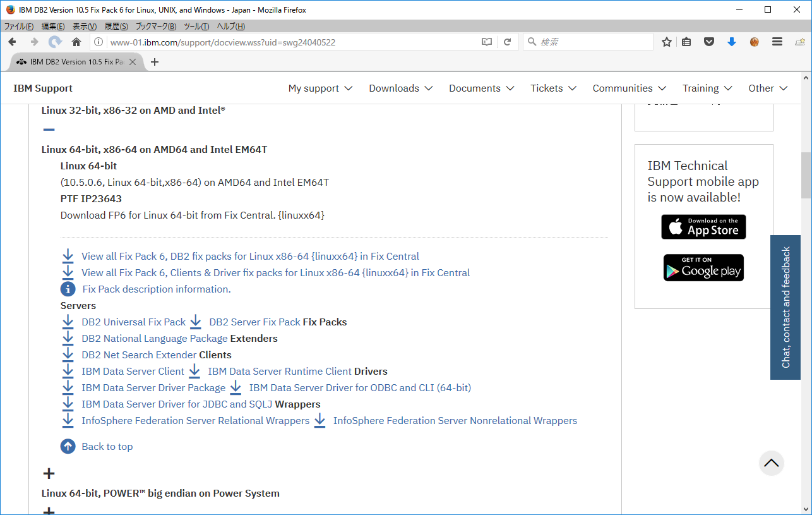812x515 pixels.
Task: Click download icon beside DB2 Server Fix Pack
Action: point(196,322)
